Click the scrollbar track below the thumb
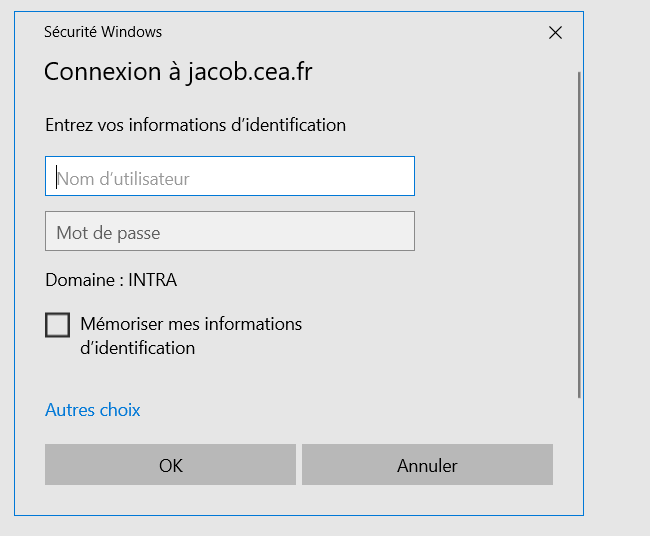The image size is (650, 536). coord(578,450)
